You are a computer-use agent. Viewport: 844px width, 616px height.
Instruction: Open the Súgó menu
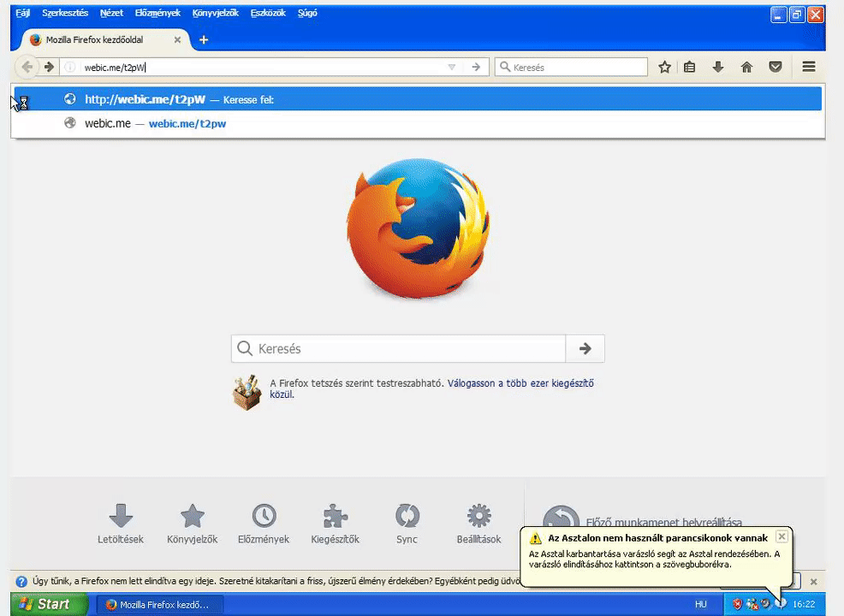pos(307,13)
